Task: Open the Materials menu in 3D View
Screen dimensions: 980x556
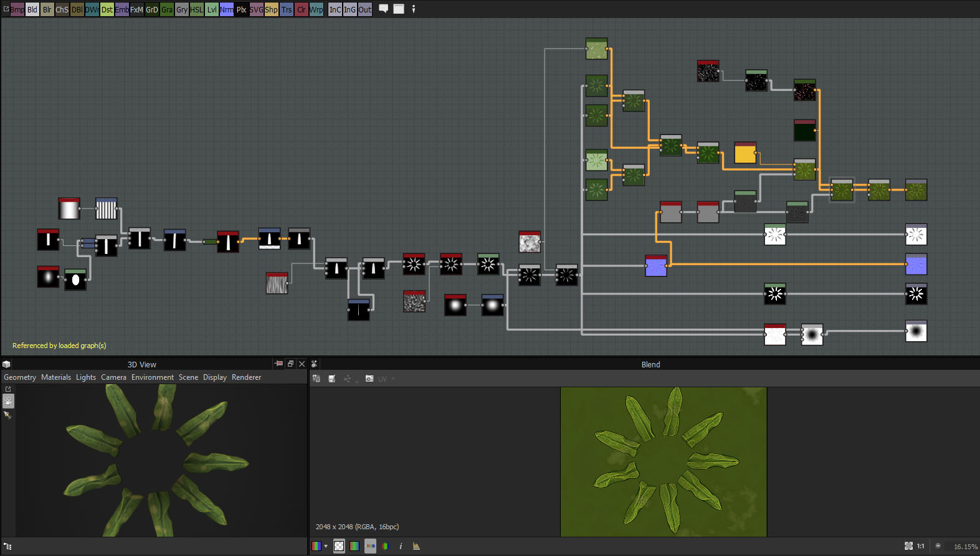Action: (56, 377)
